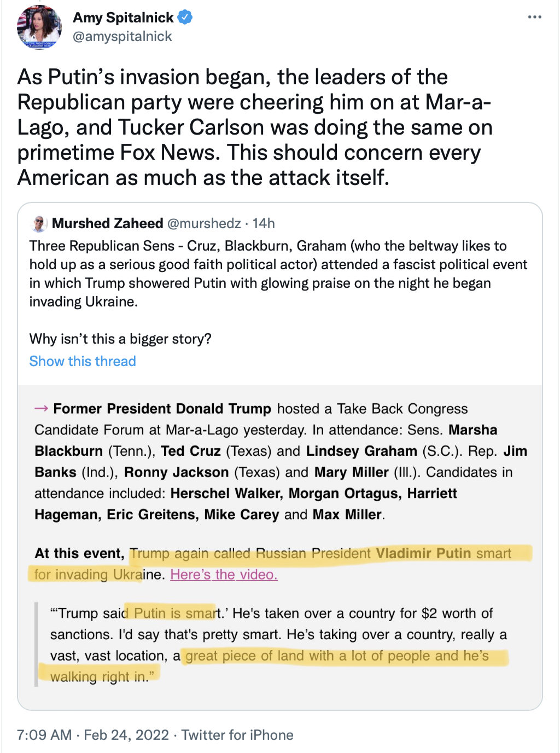Click the blue verified badge

click(185, 18)
